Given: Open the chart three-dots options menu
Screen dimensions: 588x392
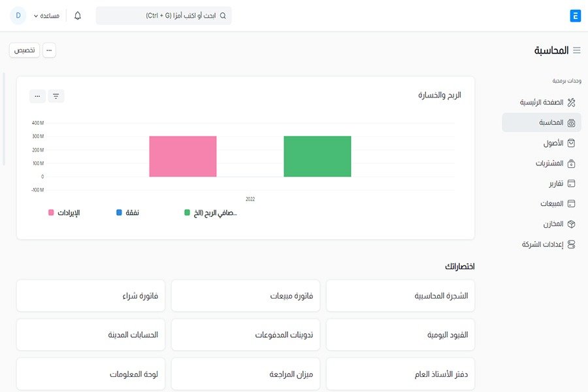Looking at the screenshot, I should click(37, 96).
